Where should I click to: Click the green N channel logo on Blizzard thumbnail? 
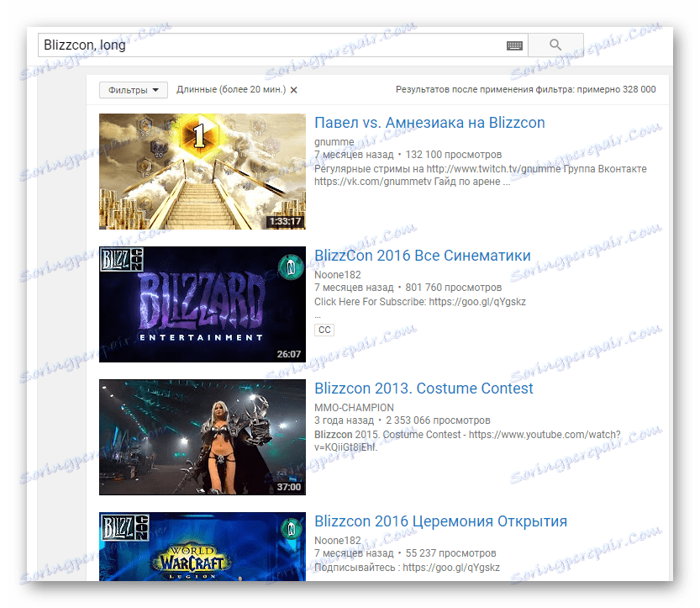tap(291, 267)
